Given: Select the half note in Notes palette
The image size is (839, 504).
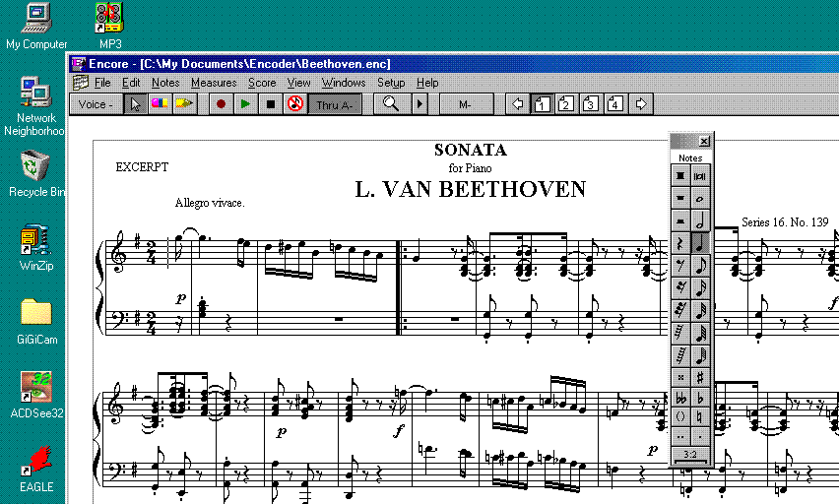Looking at the screenshot, I should pyautogui.click(x=700, y=220).
